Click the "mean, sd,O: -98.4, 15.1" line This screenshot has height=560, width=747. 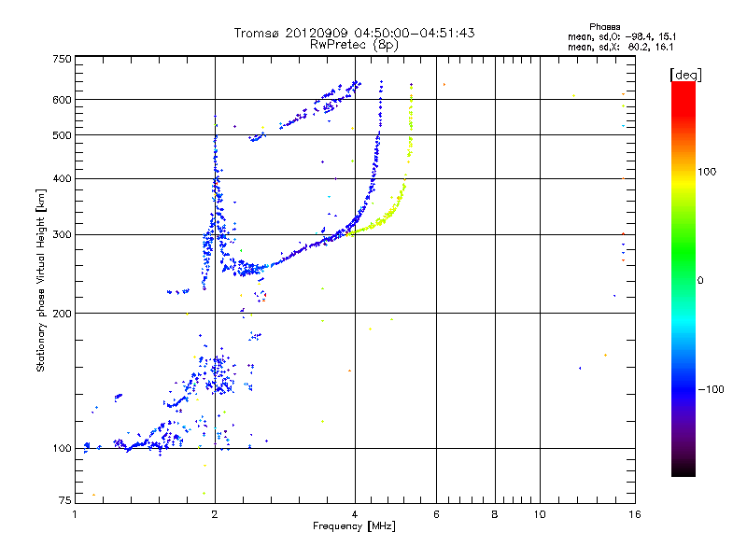pos(622,36)
